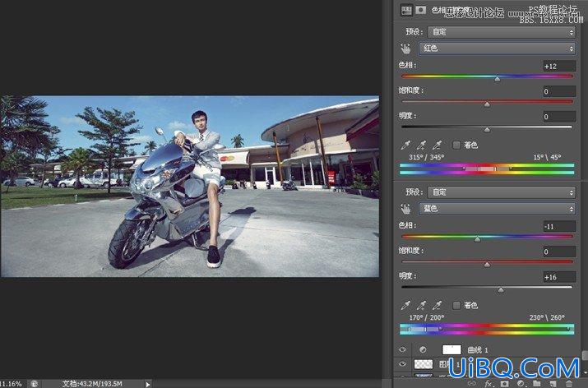Click the motorcycle photo on the canvas
Viewport: 588px width, 388px height.
click(190, 187)
